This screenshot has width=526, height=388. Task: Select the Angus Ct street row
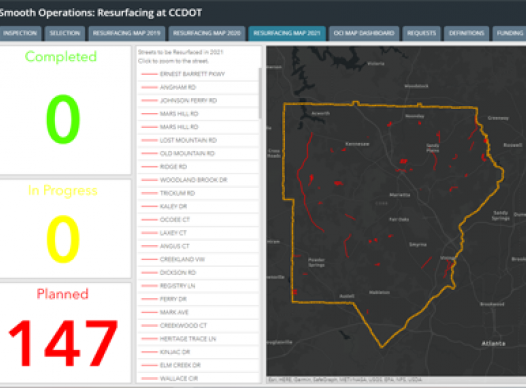[x=198, y=246]
